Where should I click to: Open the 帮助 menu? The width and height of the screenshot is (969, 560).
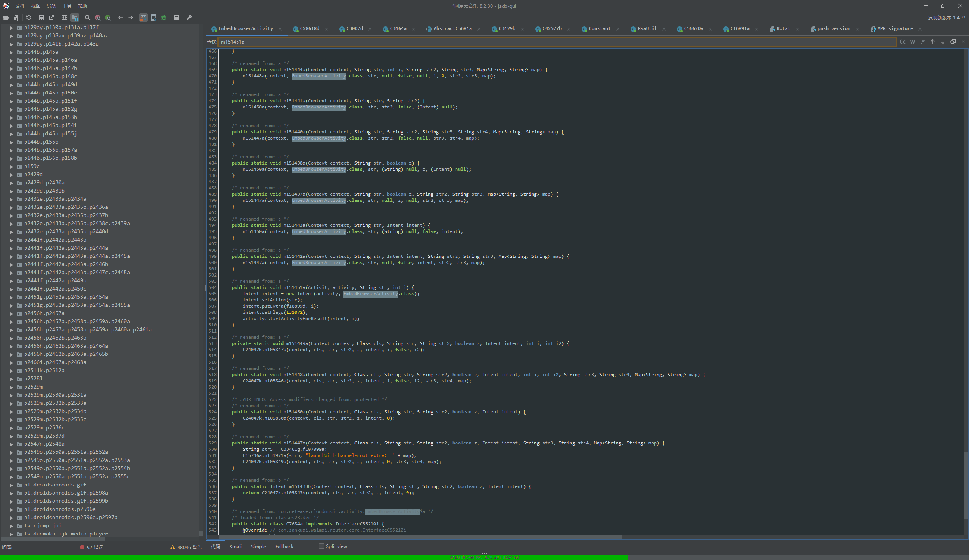tap(82, 6)
